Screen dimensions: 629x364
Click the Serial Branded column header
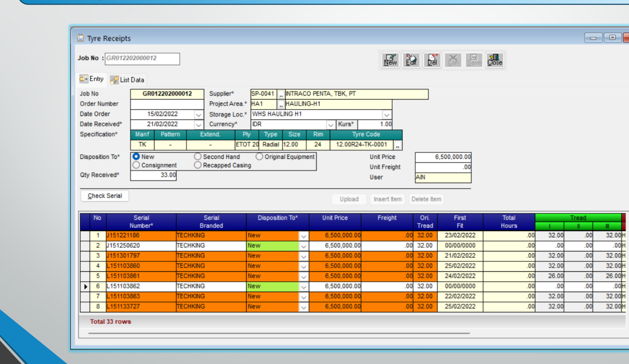(x=211, y=222)
